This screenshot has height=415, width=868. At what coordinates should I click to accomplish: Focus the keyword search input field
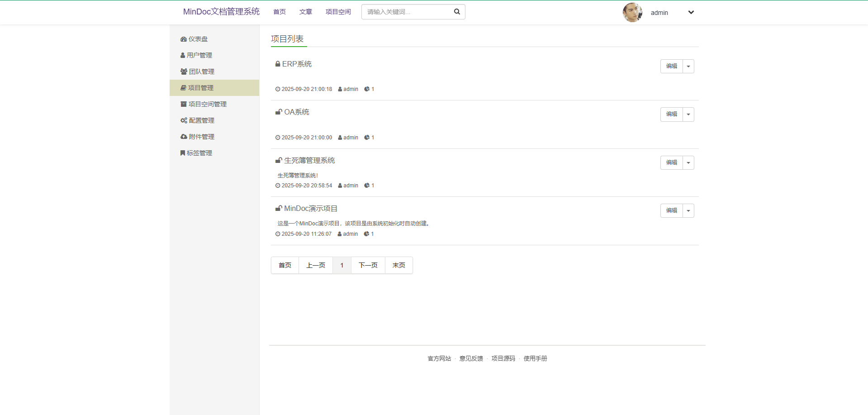coord(407,12)
